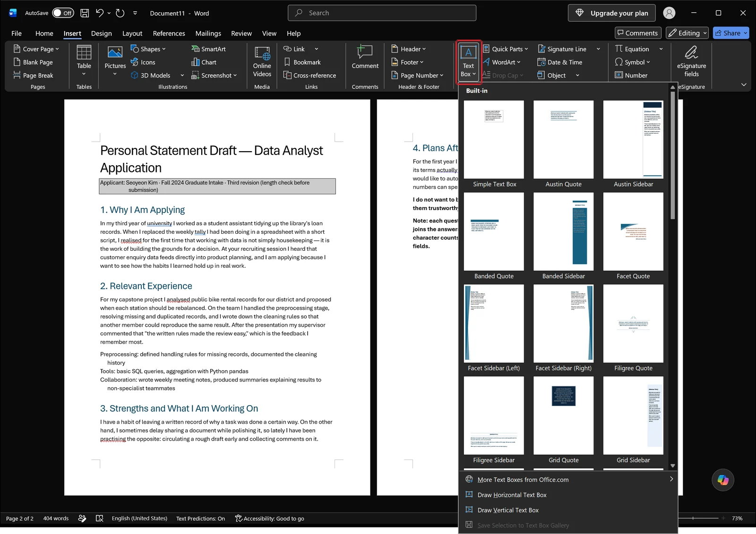
Task: Open the Table dropdown
Action: click(x=84, y=74)
